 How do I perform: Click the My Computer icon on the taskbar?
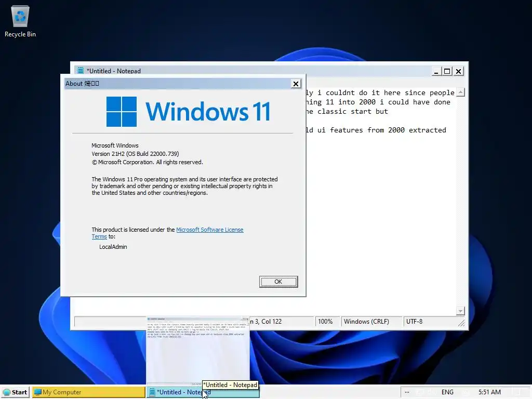[37, 392]
